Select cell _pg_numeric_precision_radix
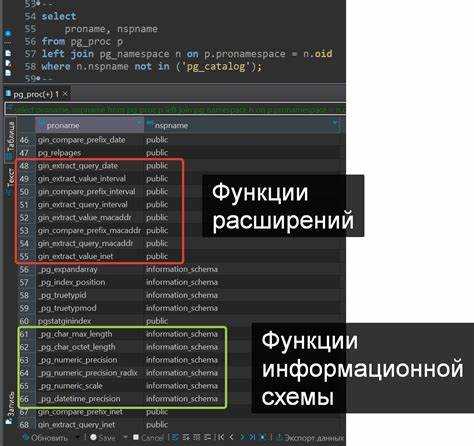474x446 pixels. [x=87, y=373]
